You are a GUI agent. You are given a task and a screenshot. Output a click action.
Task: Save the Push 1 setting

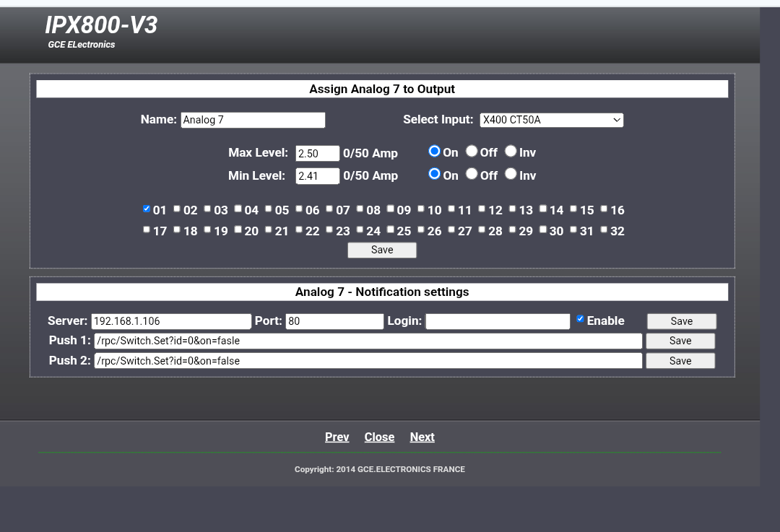coord(680,341)
